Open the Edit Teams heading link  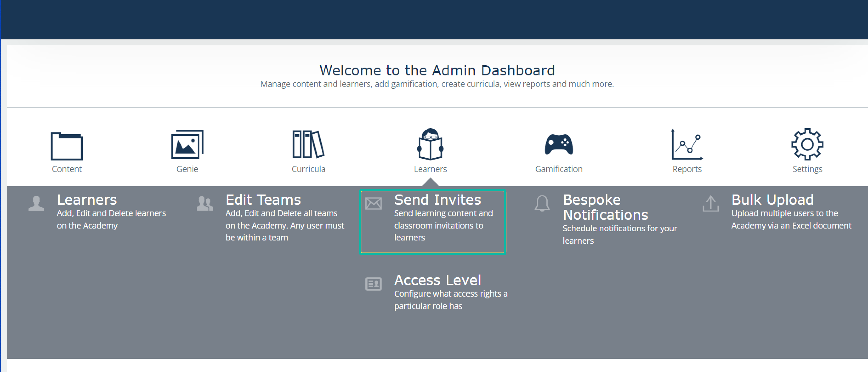263,200
